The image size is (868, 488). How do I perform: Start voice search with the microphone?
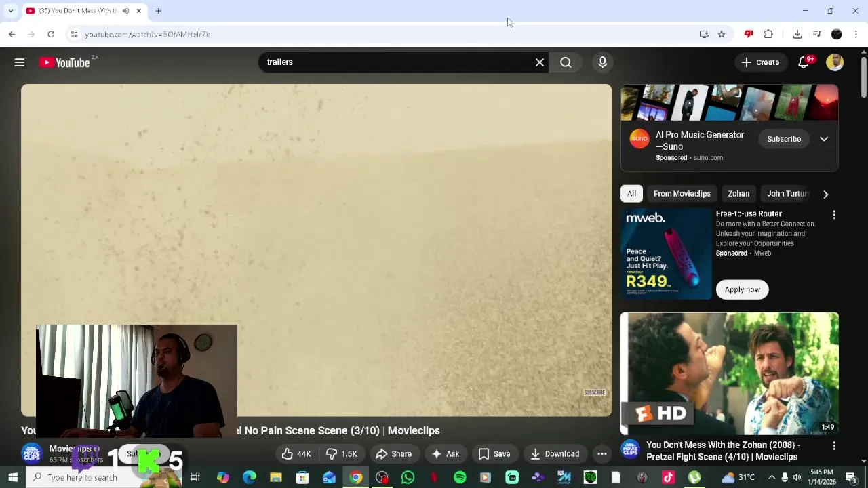point(603,62)
